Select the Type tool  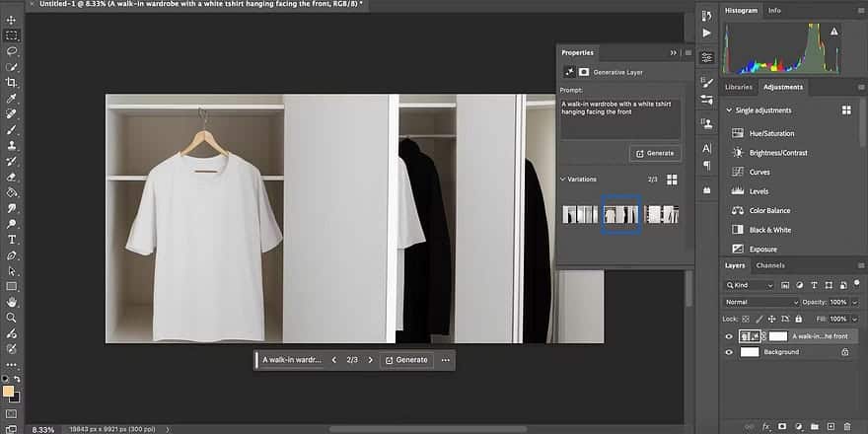pos(12,240)
